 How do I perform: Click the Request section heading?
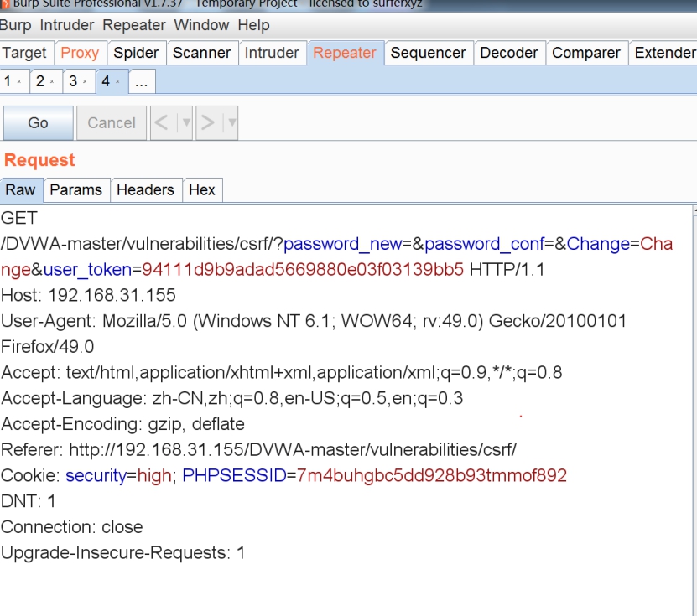(x=39, y=160)
